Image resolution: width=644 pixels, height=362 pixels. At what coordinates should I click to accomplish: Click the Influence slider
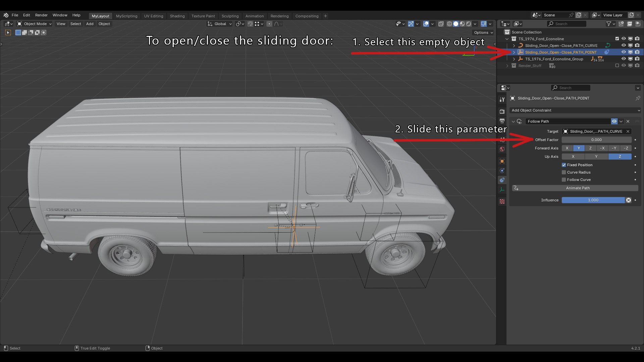click(x=593, y=200)
